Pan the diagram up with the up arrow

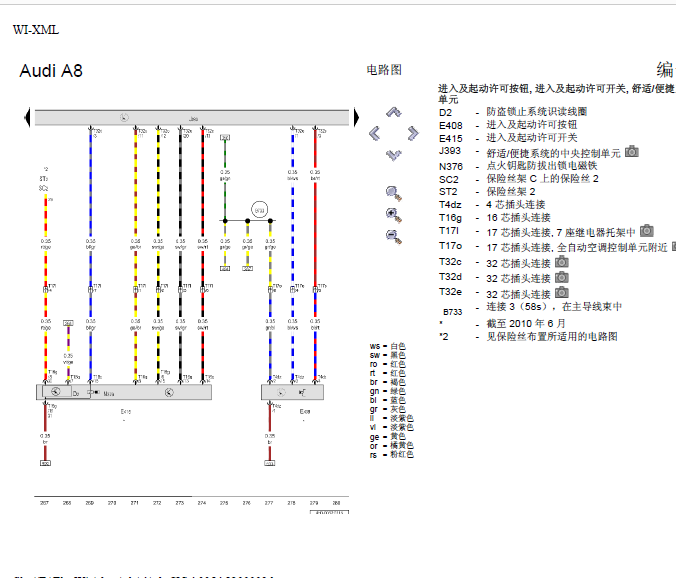point(393,112)
